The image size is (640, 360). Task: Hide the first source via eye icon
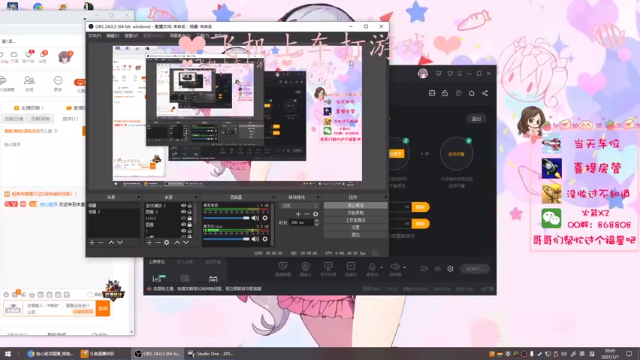pyautogui.click(x=183, y=206)
